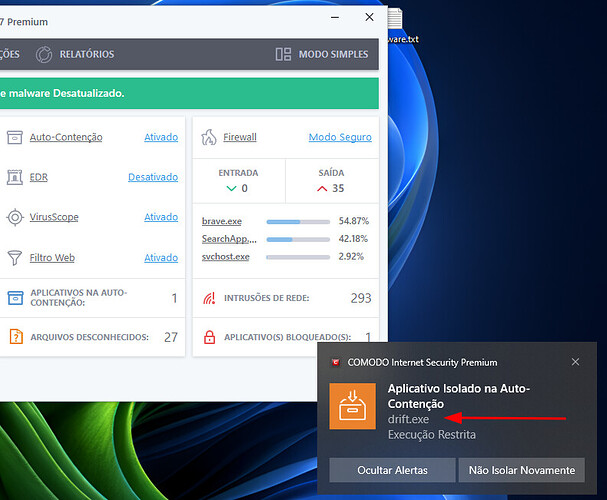This screenshot has width=607, height=500.
Task: Click the Auto-Contenção box icon
Action: point(15,137)
